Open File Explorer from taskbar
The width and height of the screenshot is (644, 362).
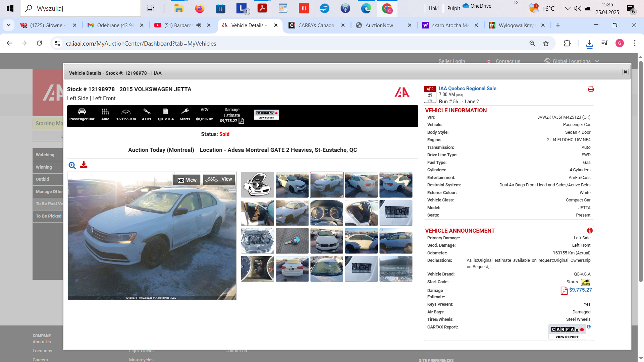click(x=179, y=8)
